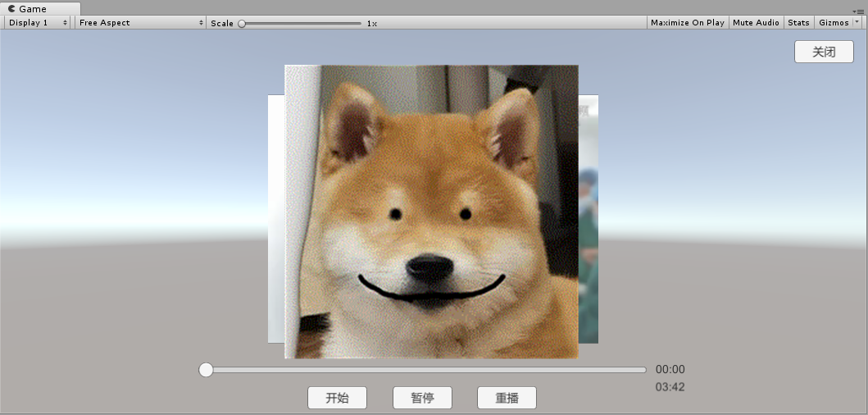This screenshot has width=868, height=415.
Task: Click the 暂停 button
Action: click(422, 398)
